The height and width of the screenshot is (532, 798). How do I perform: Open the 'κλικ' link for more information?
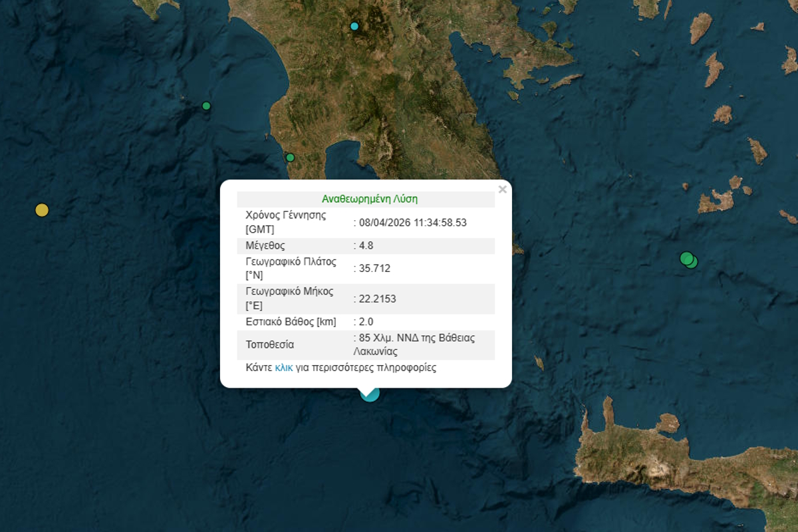tap(284, 367)
